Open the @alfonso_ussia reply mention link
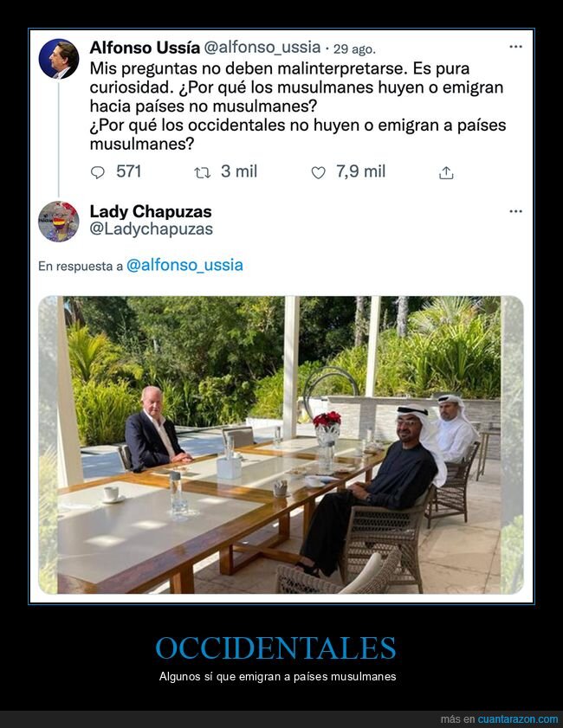 coord(184,265)
